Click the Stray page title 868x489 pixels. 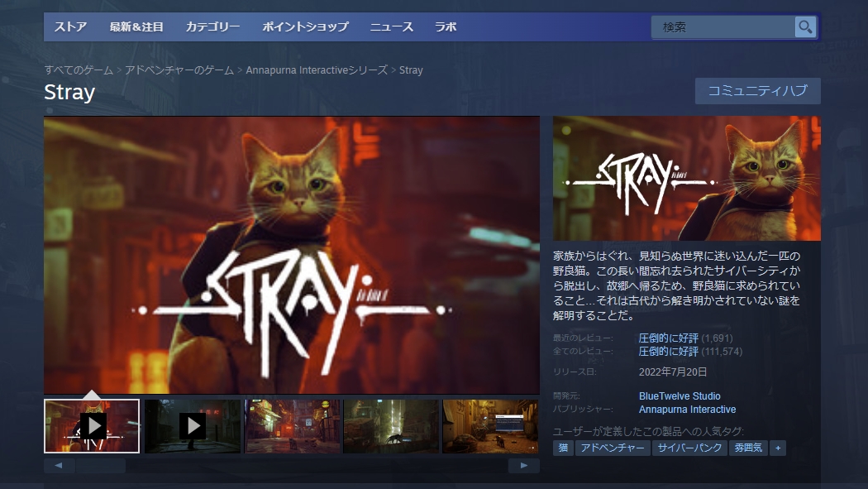[69, 92]
